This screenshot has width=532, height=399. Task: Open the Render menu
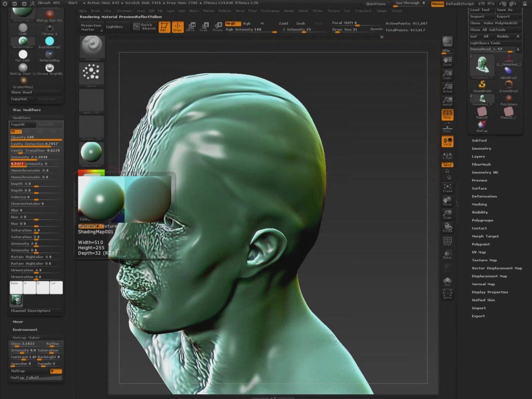click(x=289, y=11)
